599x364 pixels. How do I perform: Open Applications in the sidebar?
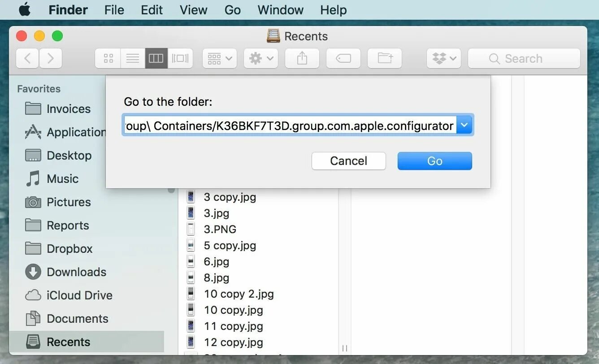pos(65,132)
